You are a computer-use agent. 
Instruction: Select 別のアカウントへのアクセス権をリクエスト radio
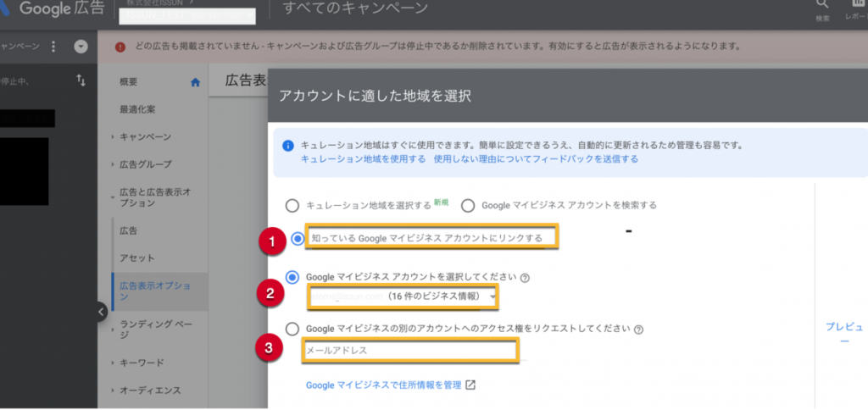(x=292, y=329)
